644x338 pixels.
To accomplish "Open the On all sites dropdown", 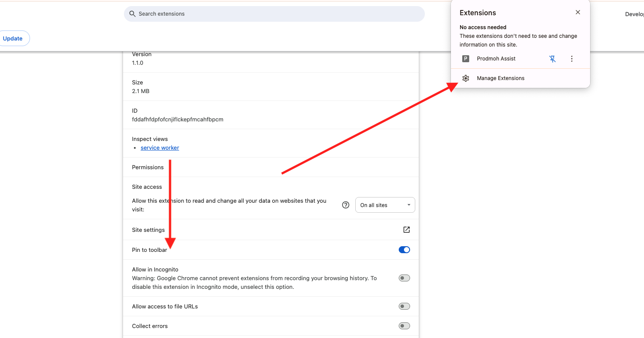I will (385, 204).
